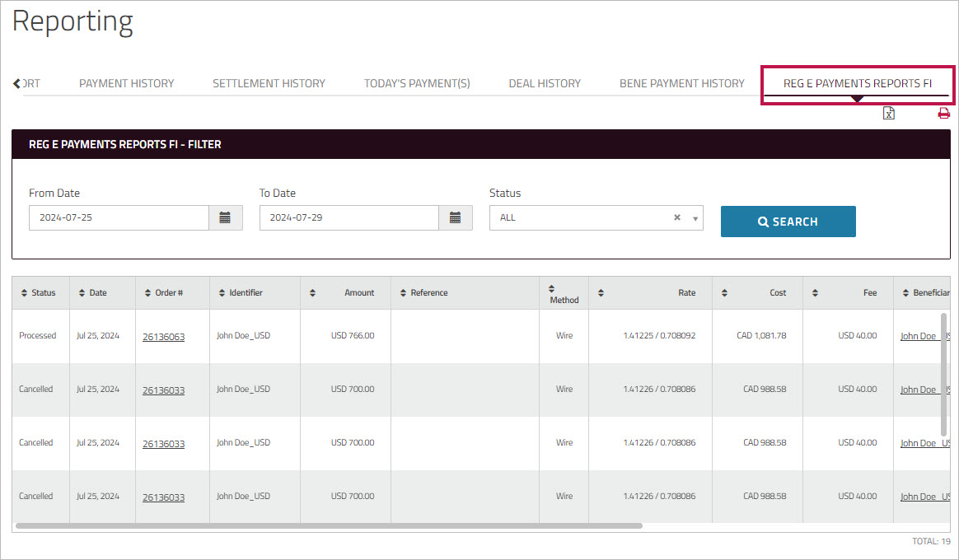This screenshot has width=959, height=560.
Task: Export report to Excel icon
Action: [x=889, y=114]
